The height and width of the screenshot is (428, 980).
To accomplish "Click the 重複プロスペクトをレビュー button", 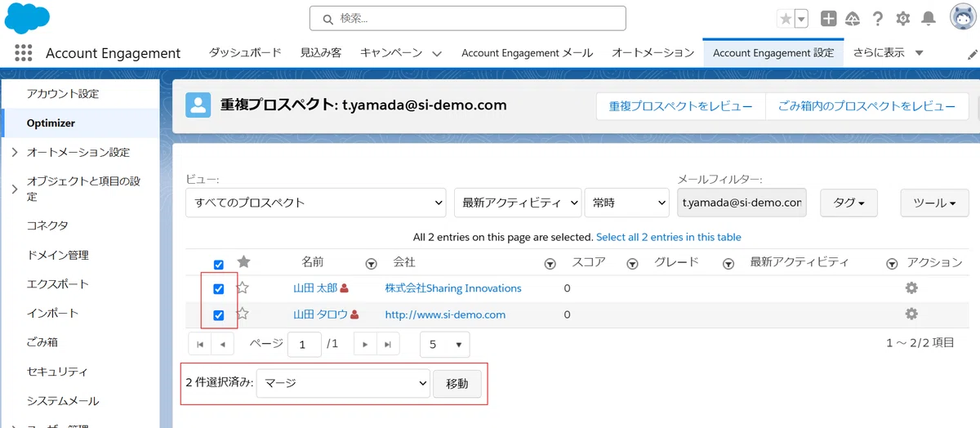I will tap(680, 106).
